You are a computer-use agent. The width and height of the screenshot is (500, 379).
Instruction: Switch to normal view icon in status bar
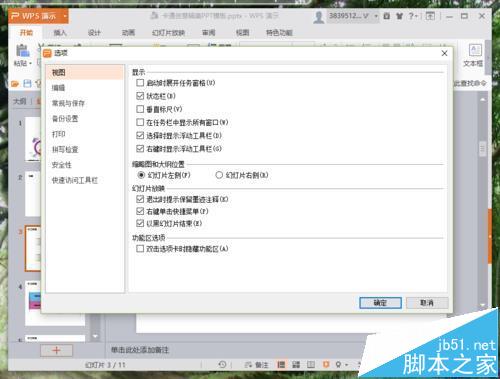tap(281, 365)
